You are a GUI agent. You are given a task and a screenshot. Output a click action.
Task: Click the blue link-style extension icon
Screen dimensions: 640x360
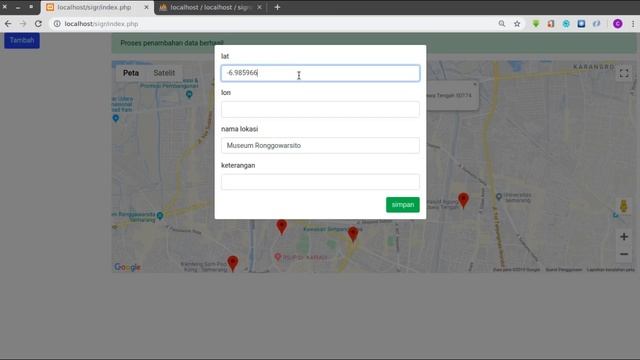pyautogui.click(x=596, y=24)
